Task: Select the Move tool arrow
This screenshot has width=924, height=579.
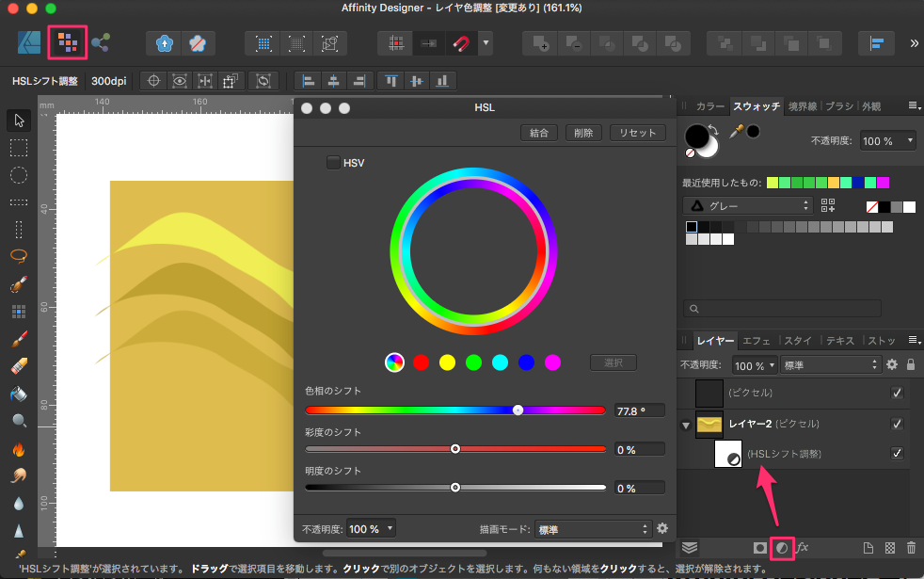Action: (18, 120)
